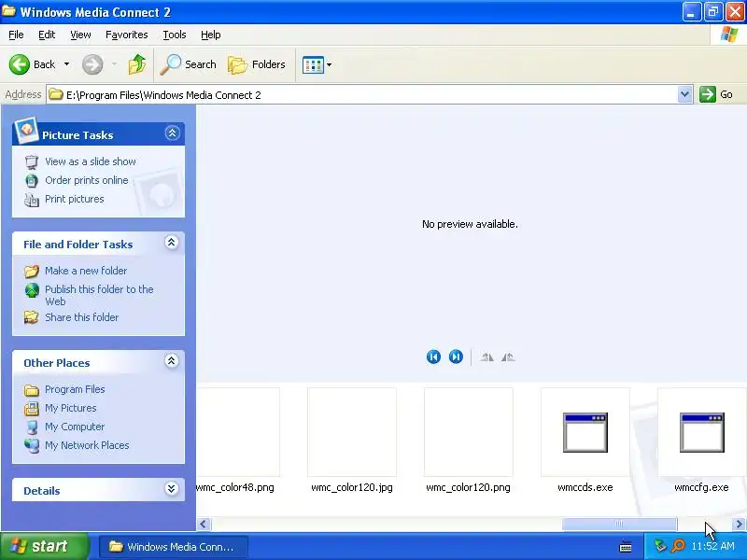Click the wmccds.exe file name
Viewport: 747px width, 560px height.
pyautogui.click(x=585, y=487)
